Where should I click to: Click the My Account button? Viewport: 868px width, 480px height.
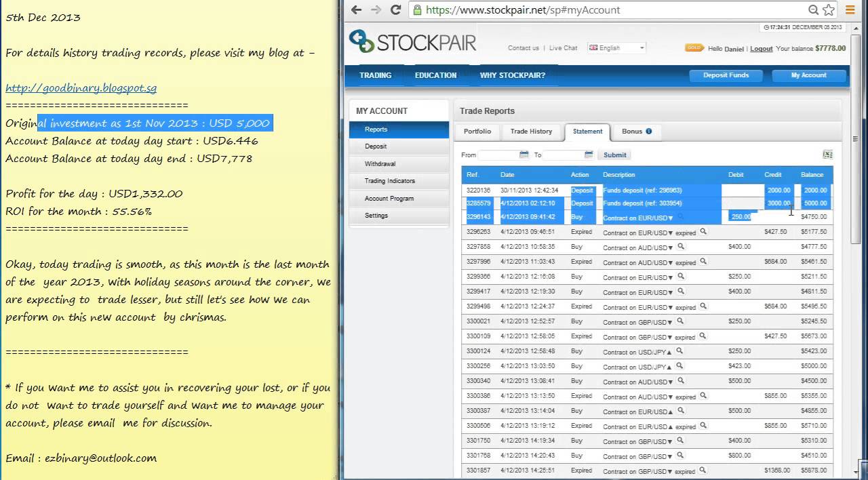[x=809, y=75]
